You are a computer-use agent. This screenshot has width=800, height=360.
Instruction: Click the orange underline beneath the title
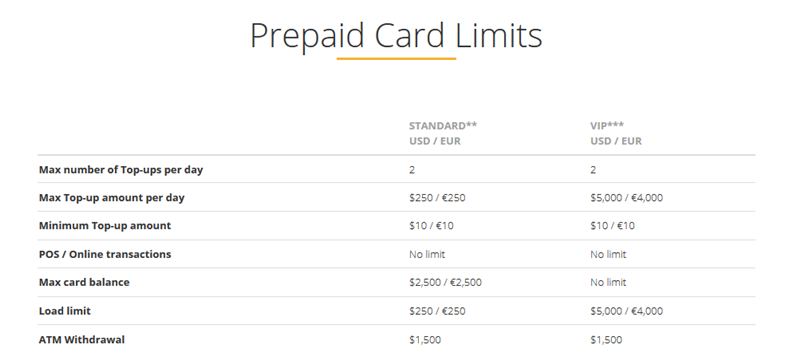coord(396,59)
